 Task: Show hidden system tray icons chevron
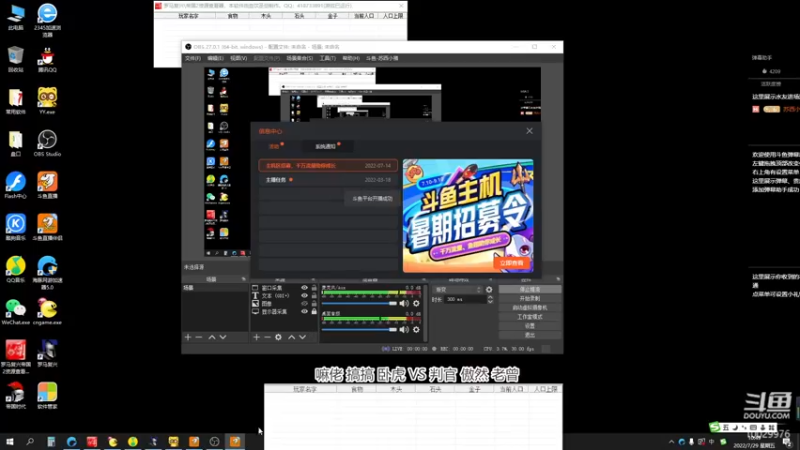(671, 442)
